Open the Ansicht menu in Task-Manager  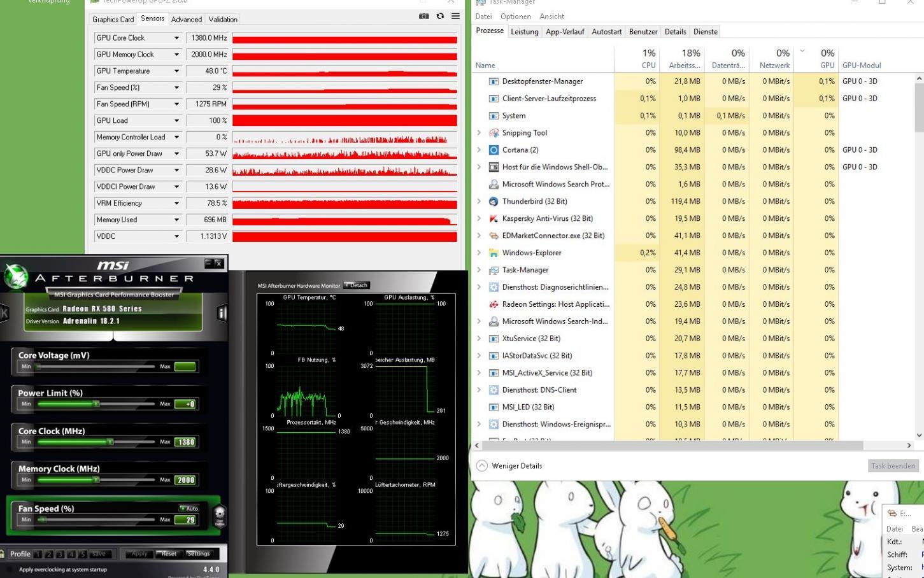click(552, 17)
